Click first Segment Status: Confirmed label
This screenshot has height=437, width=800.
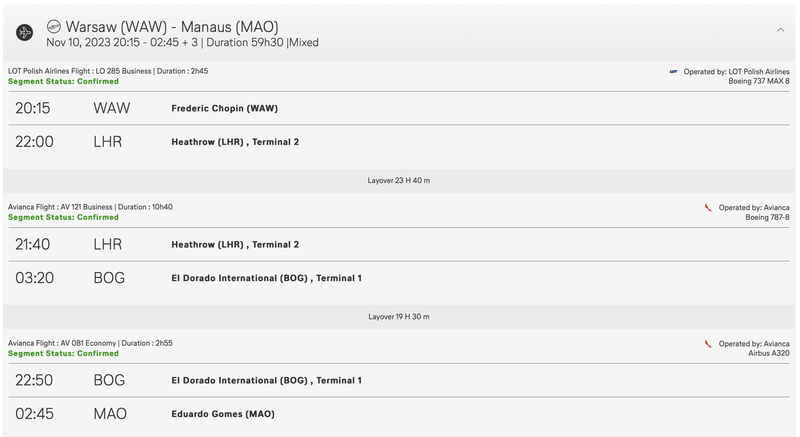[63, 81]
